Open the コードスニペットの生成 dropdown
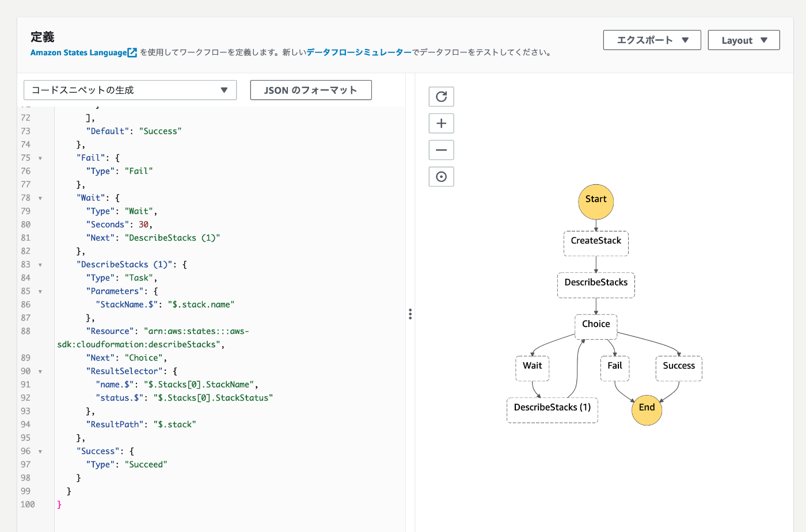 click(x=130, y=90)
